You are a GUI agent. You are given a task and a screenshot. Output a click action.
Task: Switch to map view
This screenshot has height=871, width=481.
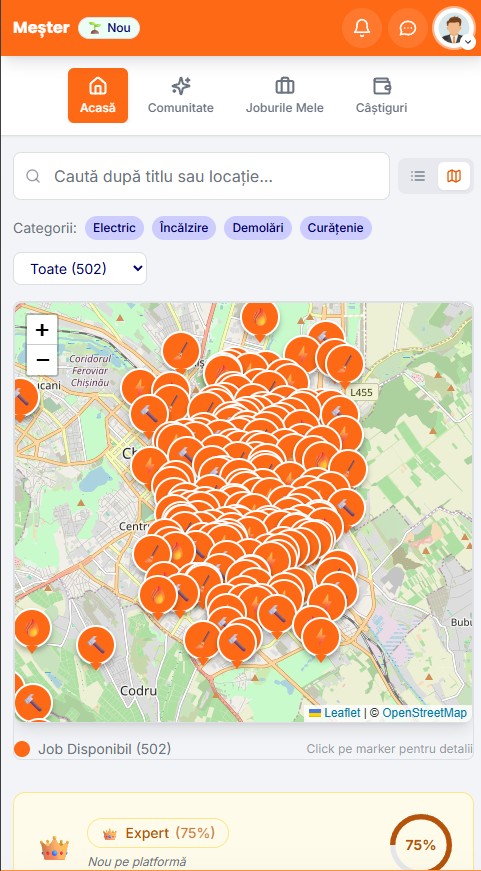pos(454,176)
